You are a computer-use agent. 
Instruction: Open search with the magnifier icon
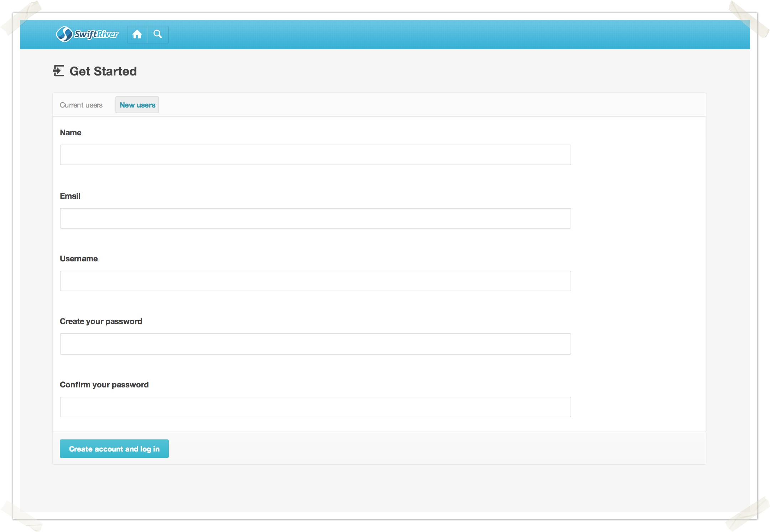[x=158, y=35]
